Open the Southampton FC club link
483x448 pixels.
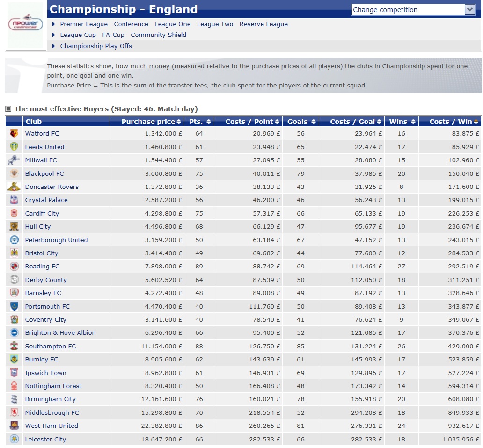51,346
